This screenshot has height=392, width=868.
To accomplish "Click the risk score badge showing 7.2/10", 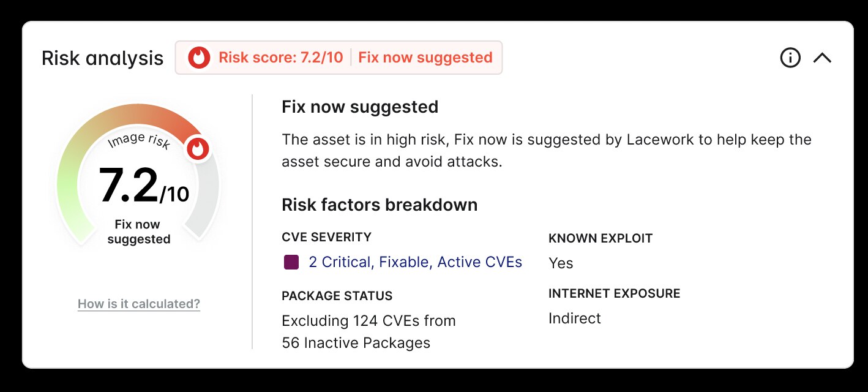I will click(x=339, y=57).
